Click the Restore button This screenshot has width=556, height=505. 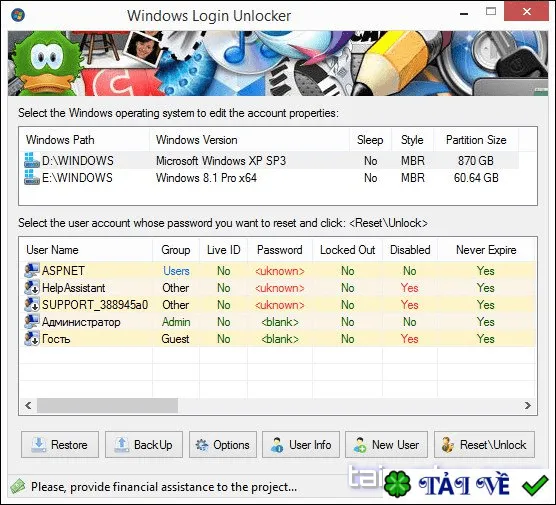pos(60,444)
